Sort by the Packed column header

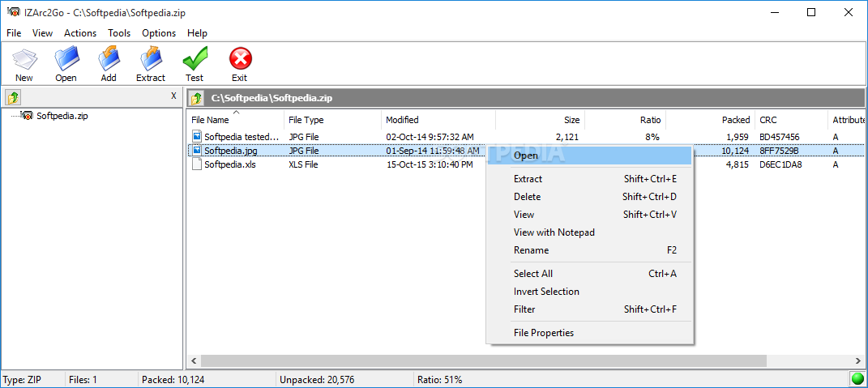(711, 120)
